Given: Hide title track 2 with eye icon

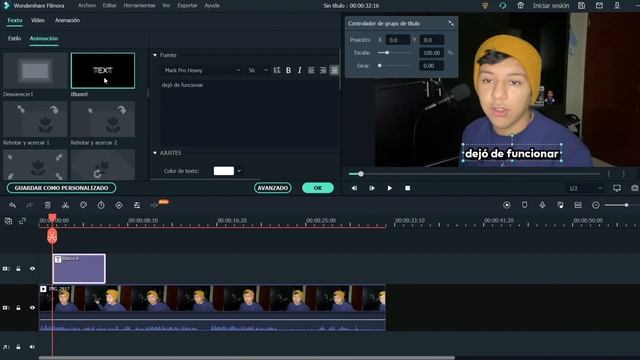Looking at the screenshot, I should (32, 269).
